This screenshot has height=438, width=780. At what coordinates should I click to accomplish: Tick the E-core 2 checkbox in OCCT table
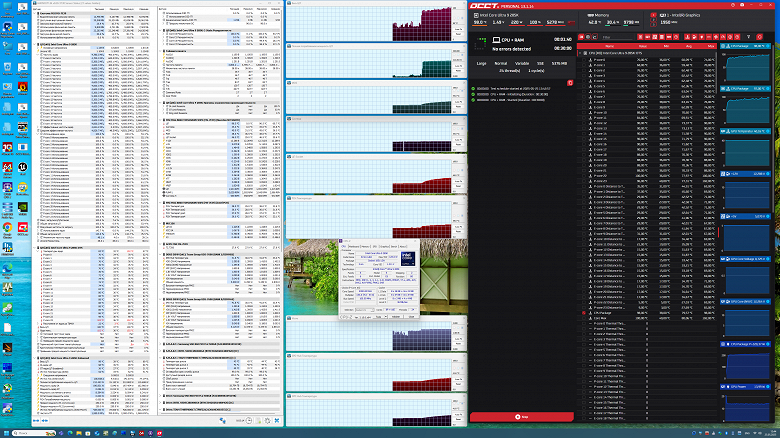point(584,70)
